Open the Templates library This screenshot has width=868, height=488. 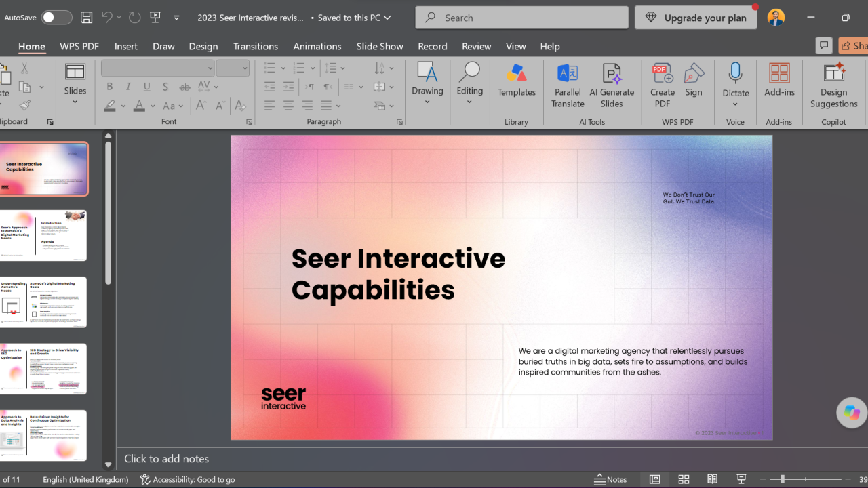pyautogui.click(x=516, y=80)
